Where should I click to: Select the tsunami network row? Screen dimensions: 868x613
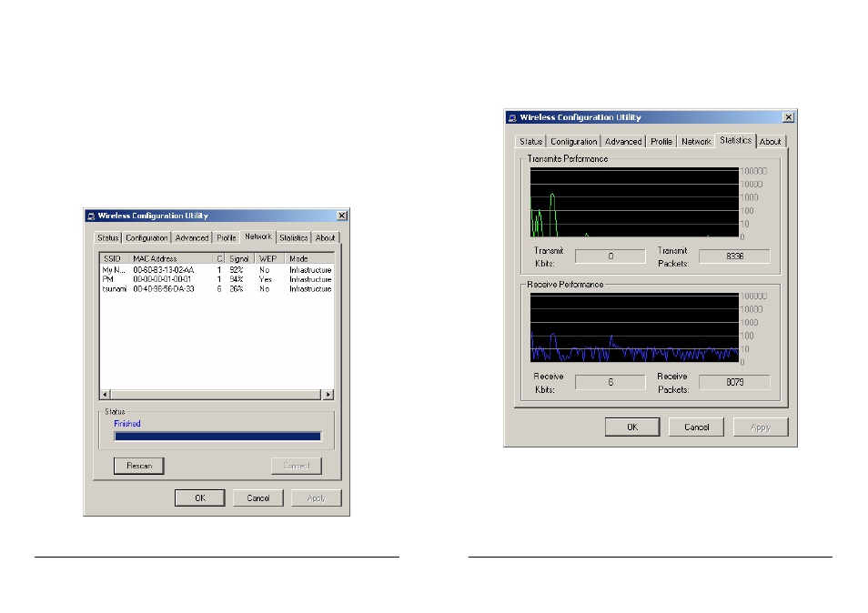217,289
